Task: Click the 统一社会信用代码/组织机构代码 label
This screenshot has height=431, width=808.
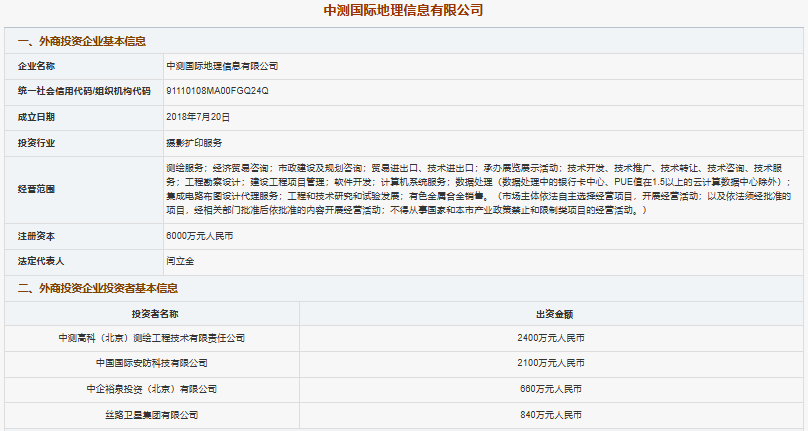Action: click(x=84, y=91)
